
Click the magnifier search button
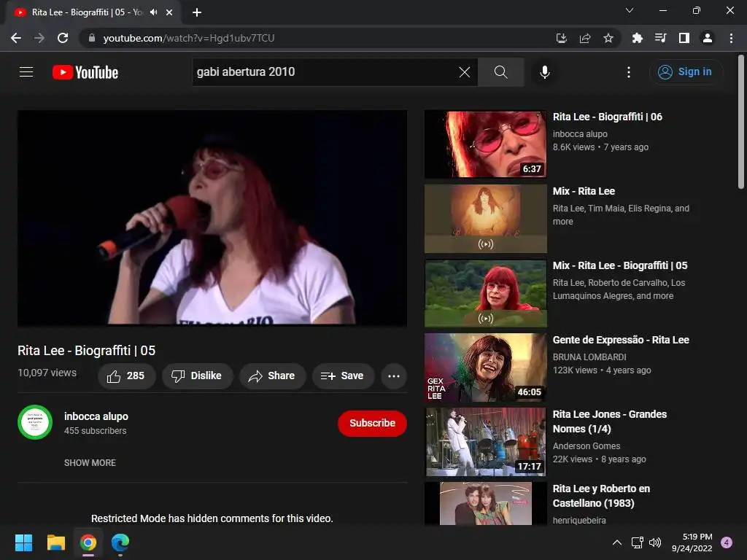coord(500,72)
